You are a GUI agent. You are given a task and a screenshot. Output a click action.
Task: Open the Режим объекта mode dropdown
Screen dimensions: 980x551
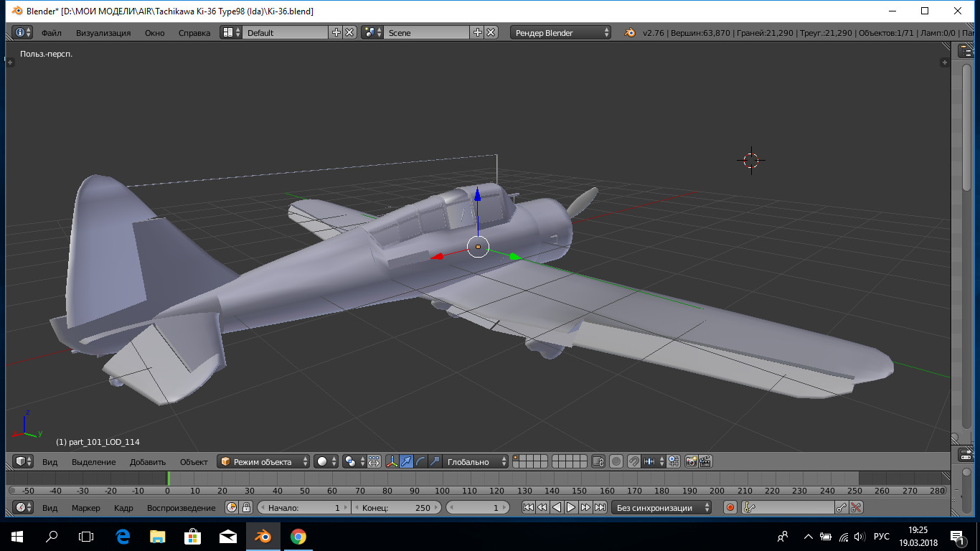(264, 462)
